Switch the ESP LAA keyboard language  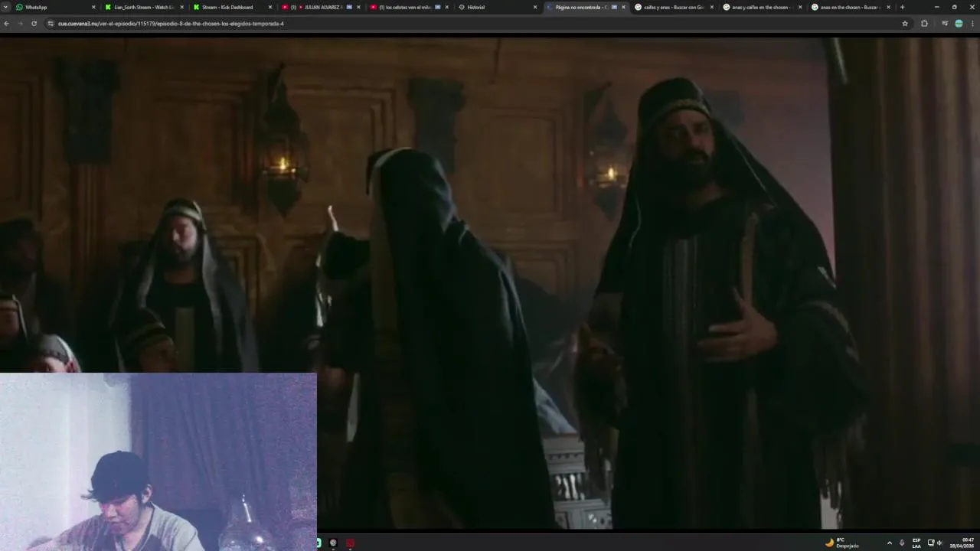click(916, 543)
